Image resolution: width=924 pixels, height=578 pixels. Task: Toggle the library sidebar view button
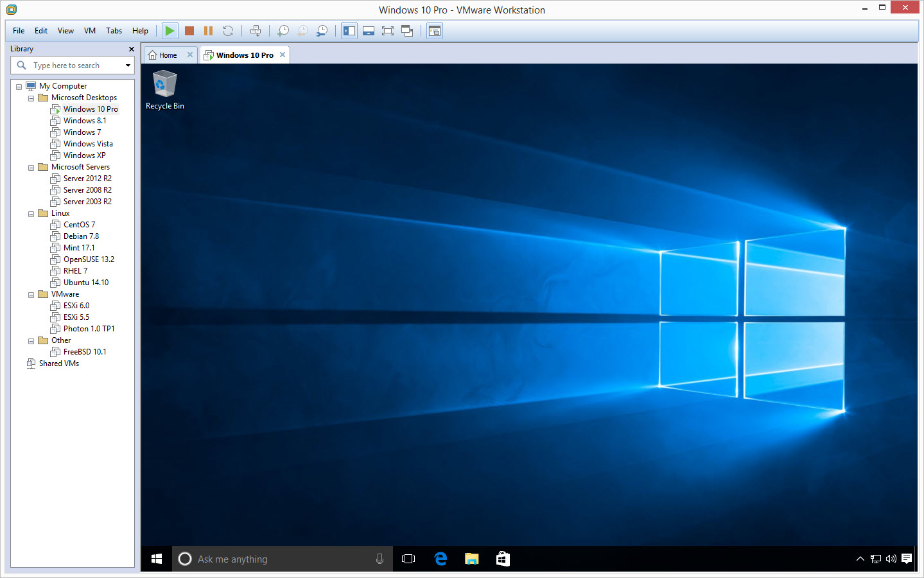coord(349,31)
